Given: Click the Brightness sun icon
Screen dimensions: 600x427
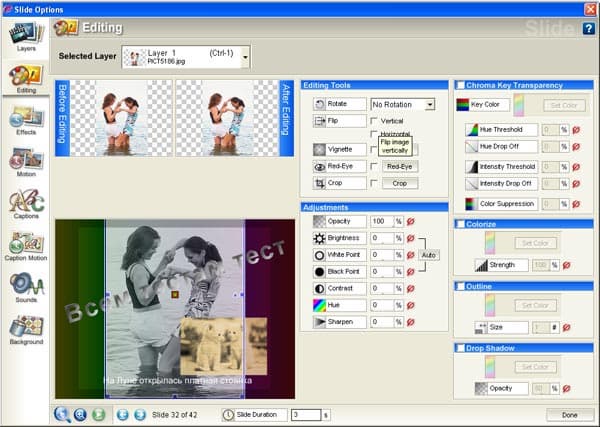Looking at the screenshot, I should 319,238.
